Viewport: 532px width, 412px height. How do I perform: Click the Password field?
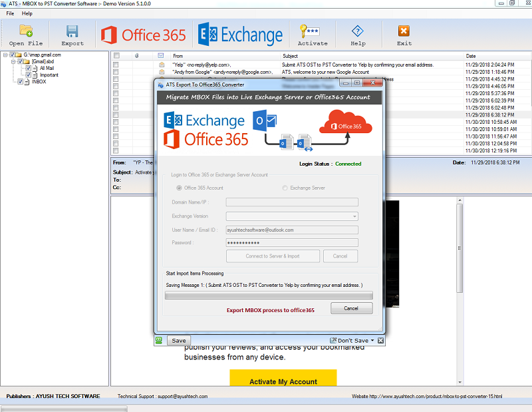point(292,242)
